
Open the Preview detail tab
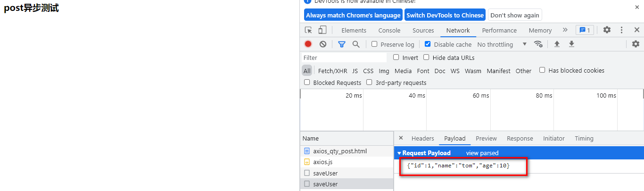tap(486, 138)
